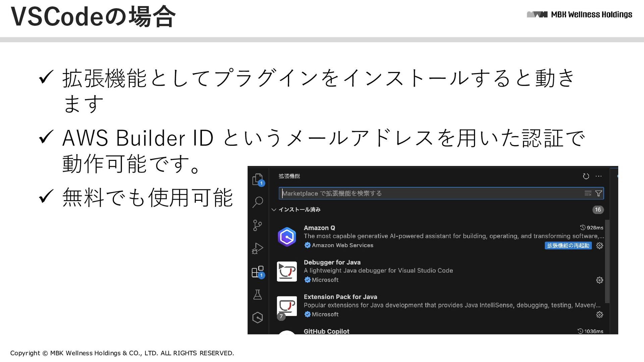Open the gear for Extension Pack for Java

[x=600, y=315]
